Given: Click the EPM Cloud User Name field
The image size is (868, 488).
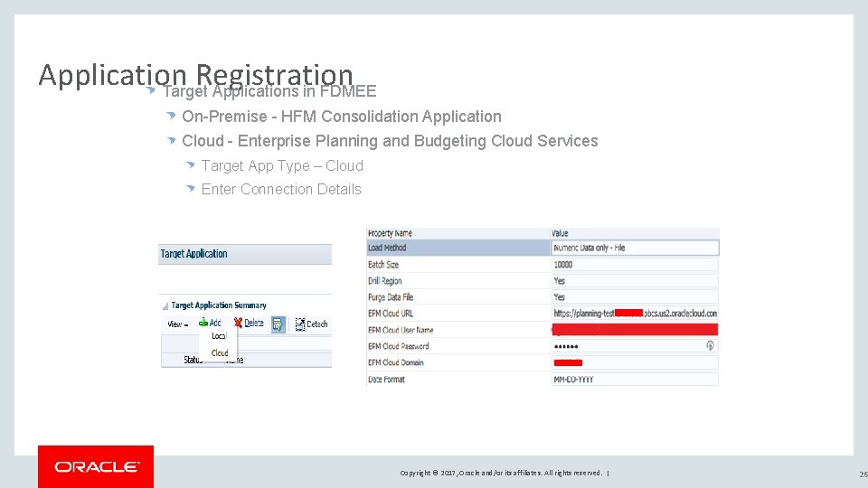Looking at the screenshot, I should pyautogui.click(x=635, y=330).
